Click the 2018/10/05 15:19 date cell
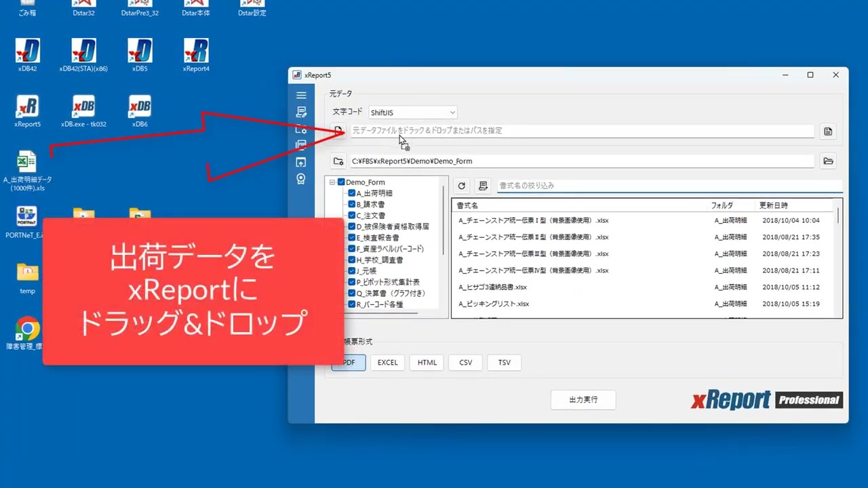Screen dimensions: 868x488 pos(791,304)
